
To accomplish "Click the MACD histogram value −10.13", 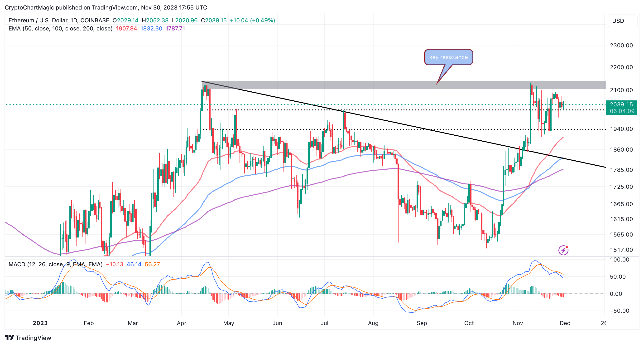I will (115, 264).
